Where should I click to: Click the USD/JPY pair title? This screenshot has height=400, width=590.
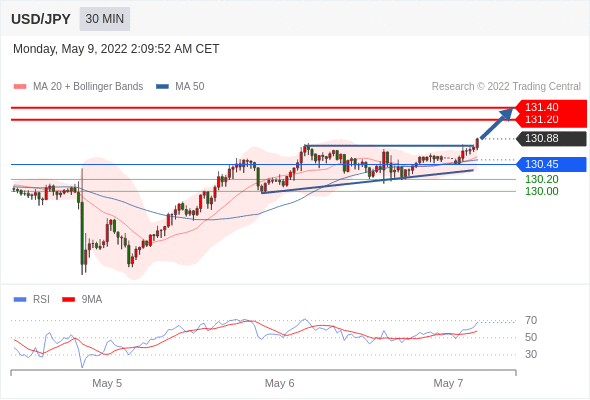click(x=41, y=19)
